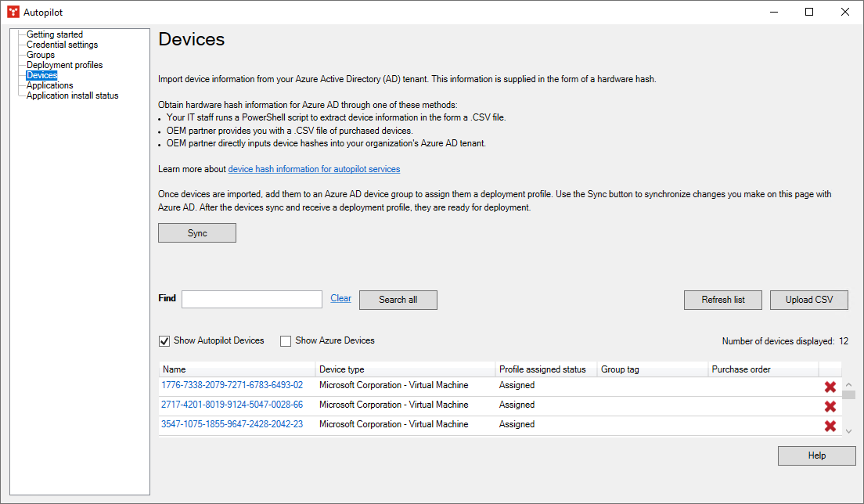
Task: Refresh the device list
Action: (722, 300)
